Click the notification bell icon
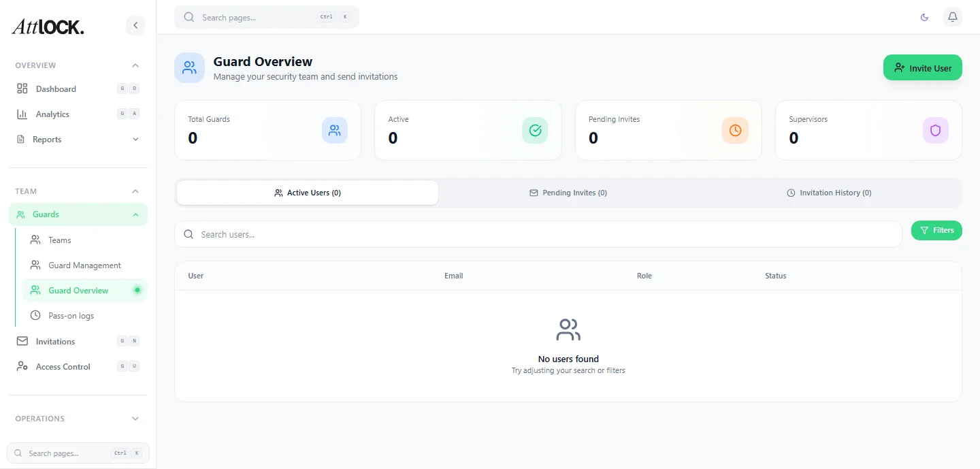 pos(952,17)
